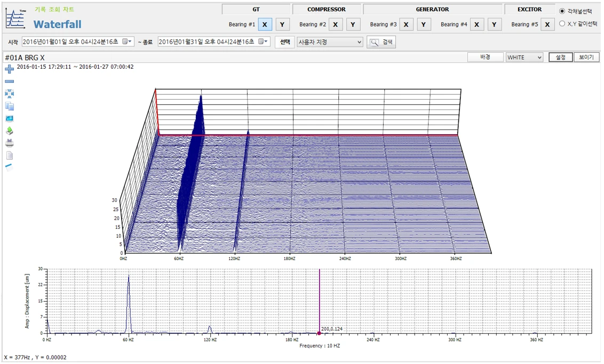
Task: Open the WHITE background color dropdown
Action: pos(524,58)
